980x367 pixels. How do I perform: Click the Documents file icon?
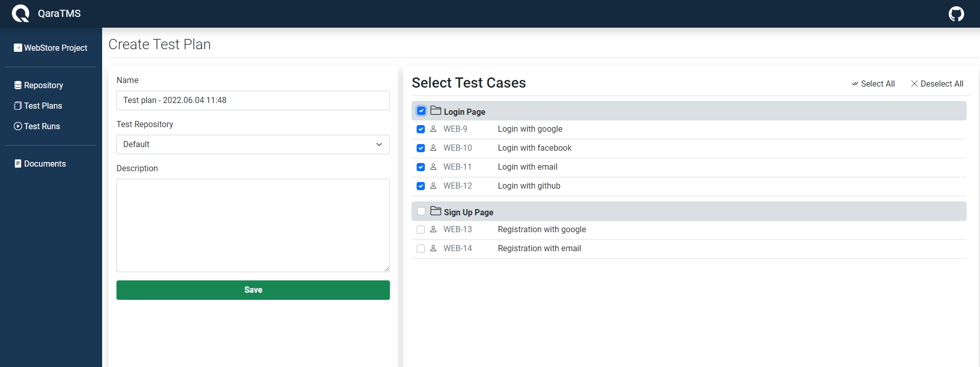coord(18,164)
